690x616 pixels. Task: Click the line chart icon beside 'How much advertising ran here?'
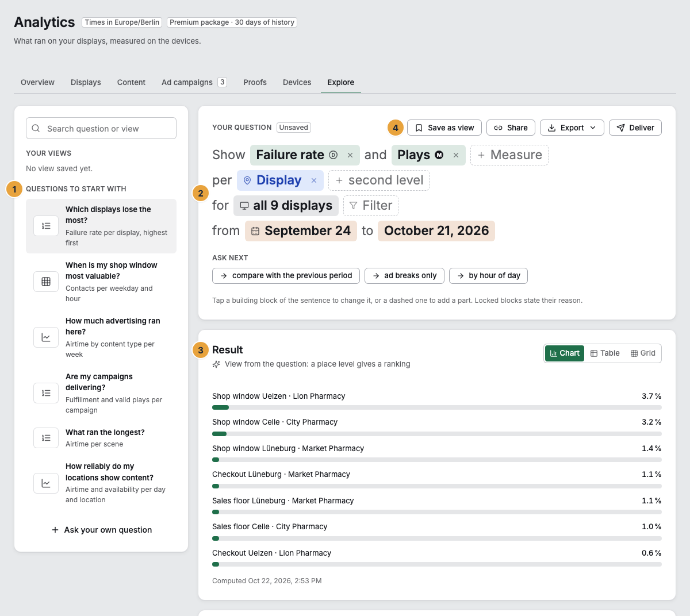tap(46, 337)
